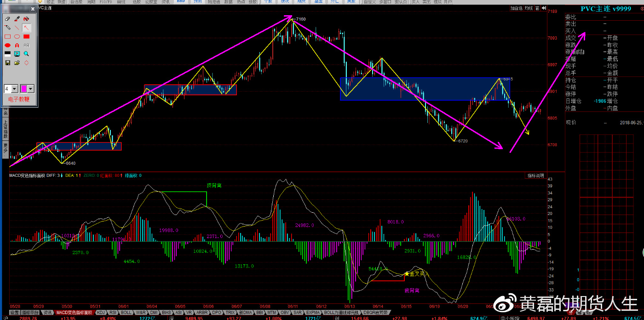Click the magenta color swatch
The width and height of the screenshot is (644, 320).
click(x=24, y=88)
